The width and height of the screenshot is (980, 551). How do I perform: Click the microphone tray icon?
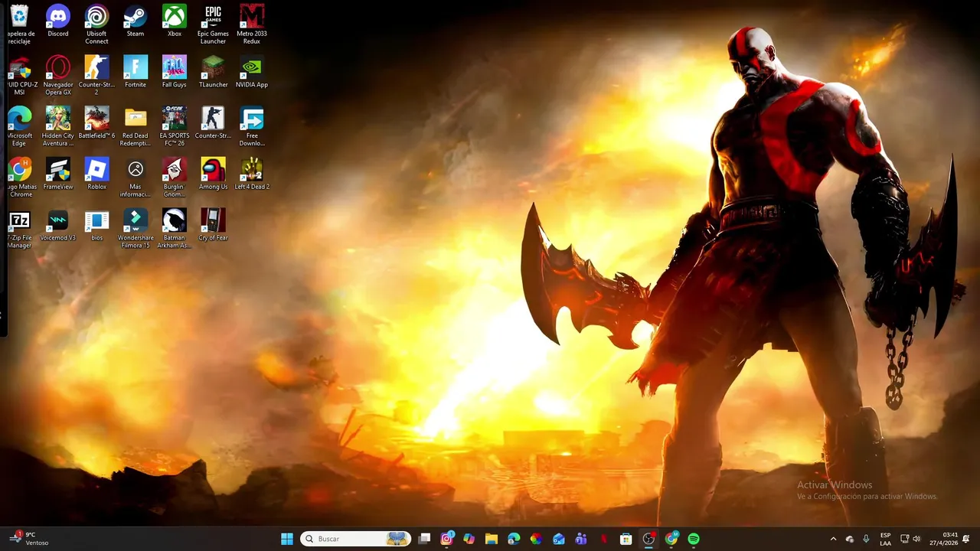866,539
